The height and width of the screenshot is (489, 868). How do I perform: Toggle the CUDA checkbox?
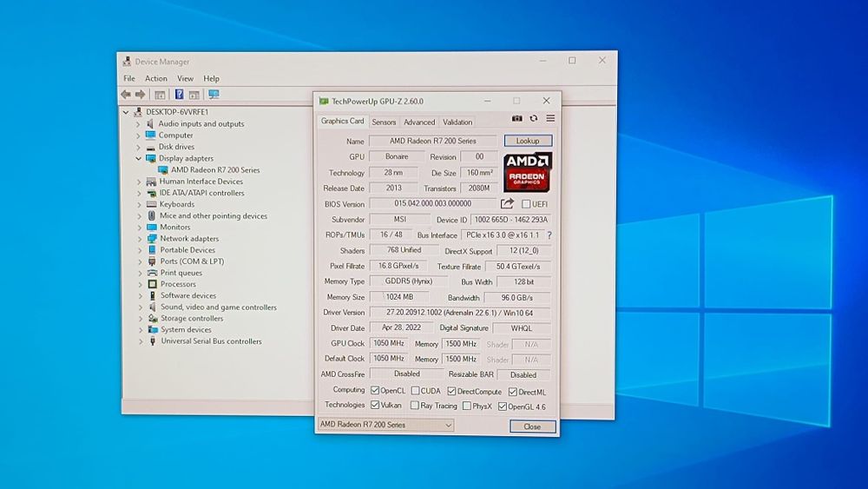coord(416,391)
